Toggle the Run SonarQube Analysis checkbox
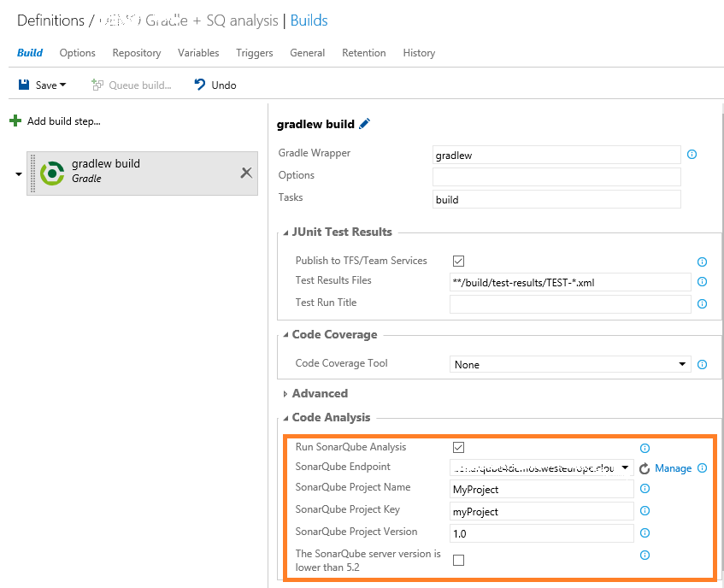This screenshot has width=724, height=588. click(x=459, y=447)
